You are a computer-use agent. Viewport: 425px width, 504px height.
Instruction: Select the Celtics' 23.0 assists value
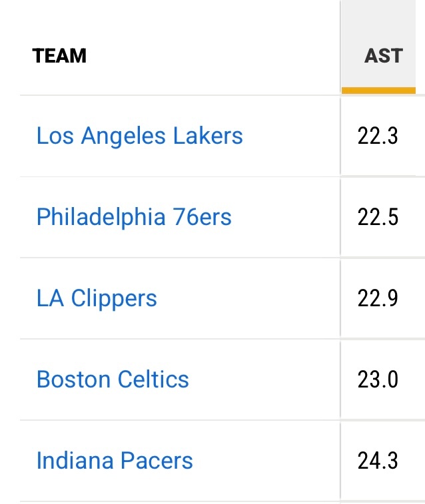coord(378,379)
